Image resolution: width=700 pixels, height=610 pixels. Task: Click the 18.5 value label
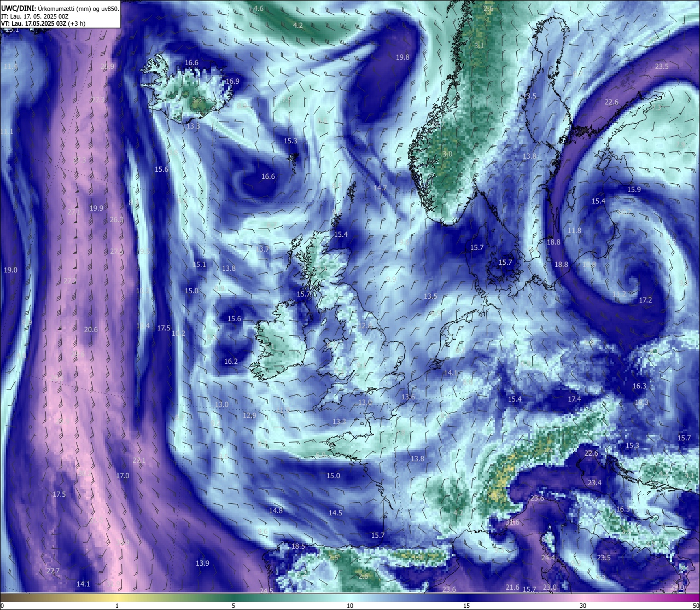click(298, 546)
